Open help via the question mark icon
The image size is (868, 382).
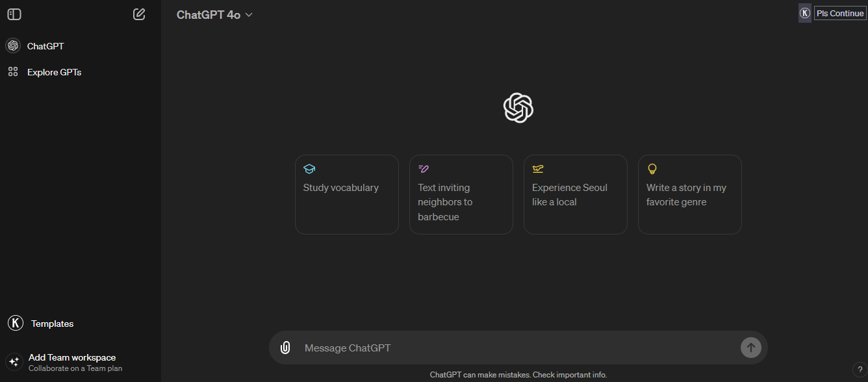[x=858, y=370]
